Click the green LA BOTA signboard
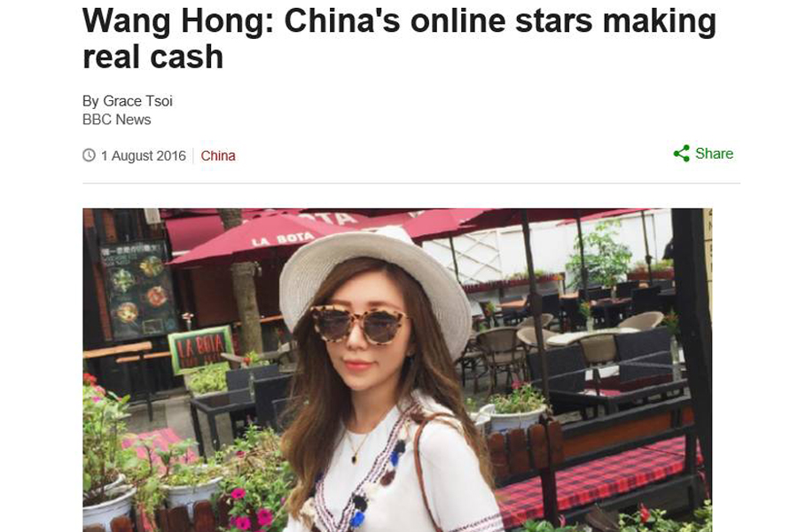 [200, 348]
